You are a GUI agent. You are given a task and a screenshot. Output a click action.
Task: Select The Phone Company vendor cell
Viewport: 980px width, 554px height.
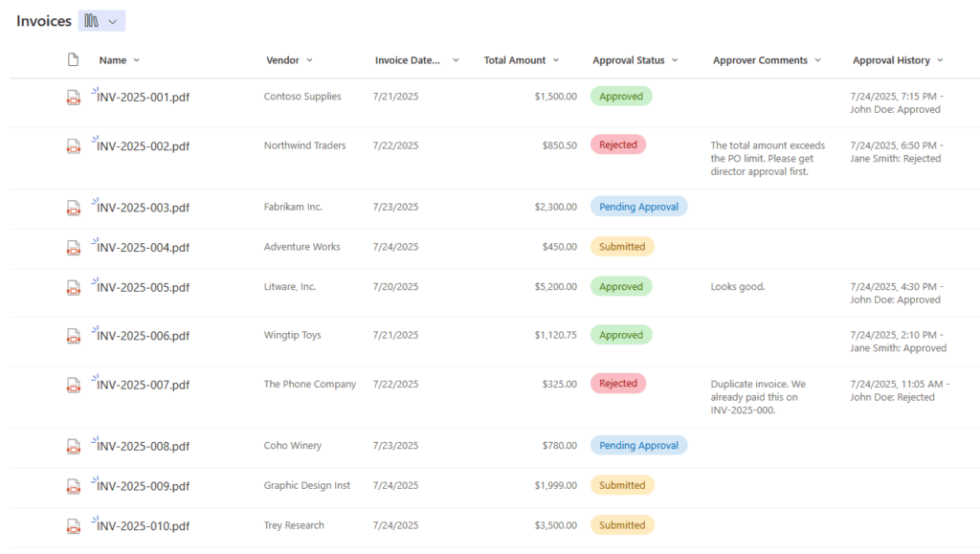pyautogui.click(x=310, y=384)
